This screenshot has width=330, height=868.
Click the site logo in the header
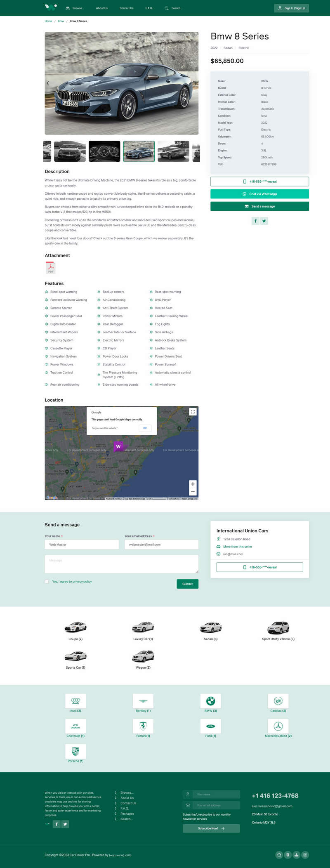click(x=50, y=7)
